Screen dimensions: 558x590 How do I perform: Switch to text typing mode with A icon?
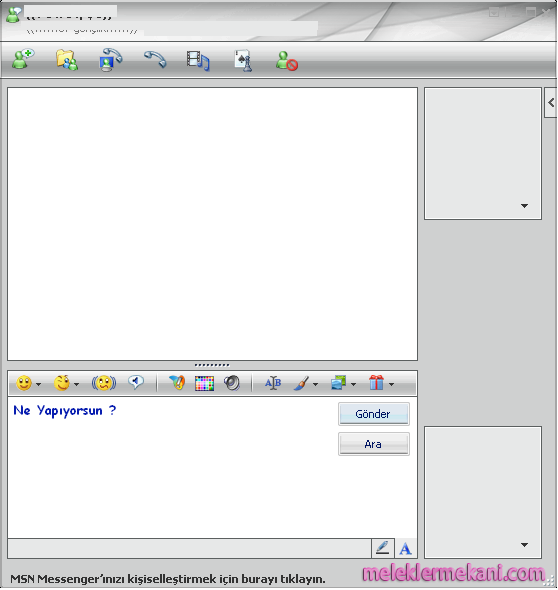coord(405,548)
